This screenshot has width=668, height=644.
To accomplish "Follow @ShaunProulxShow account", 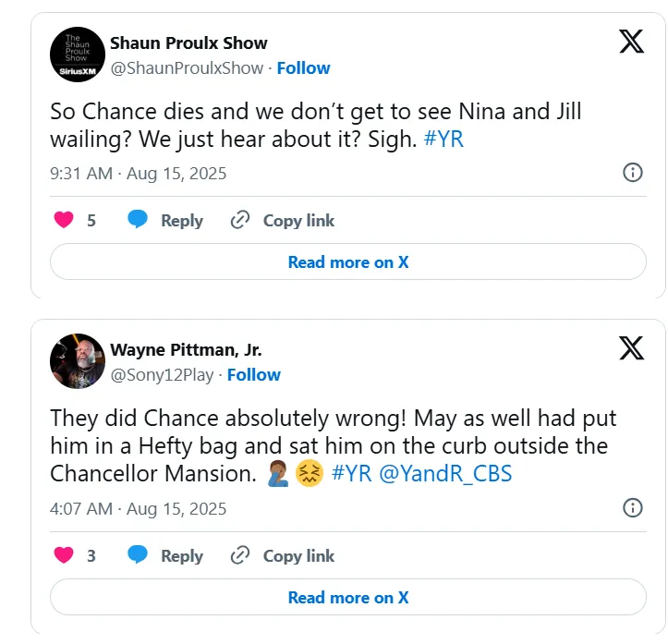I will [x=303, y=67].
